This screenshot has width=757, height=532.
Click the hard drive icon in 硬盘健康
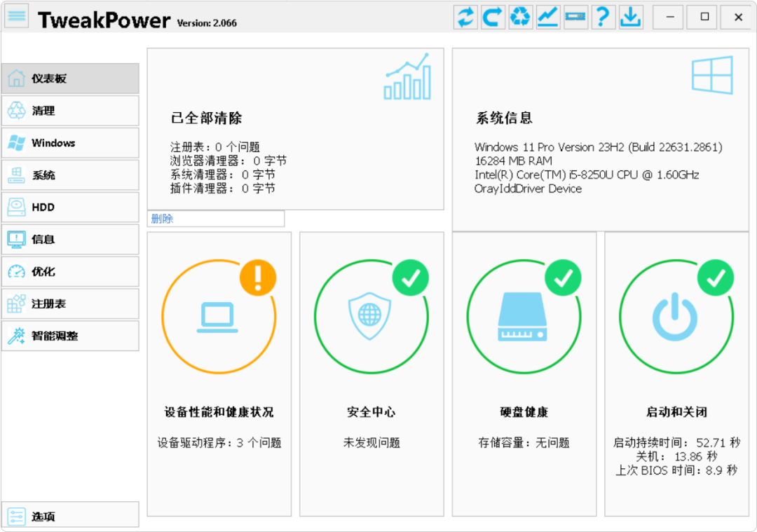point(522,317)
